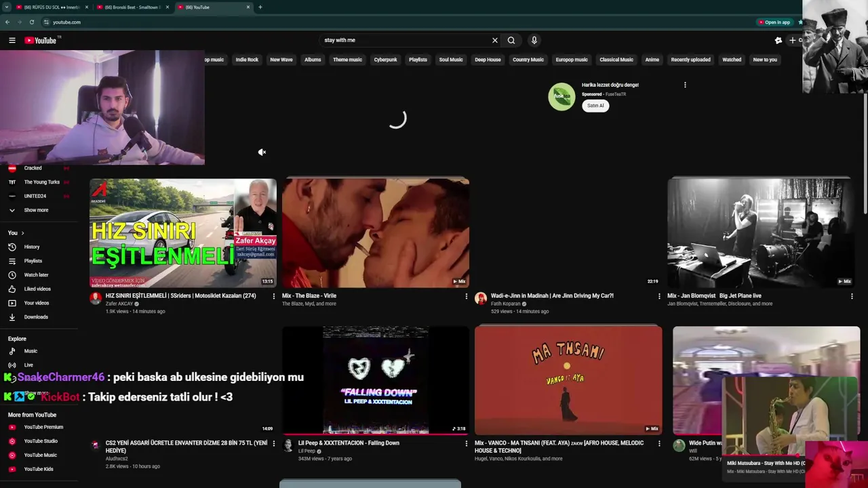The width and height of the screenshot is (868, 488).
Task: Open Jan Blomqvist Big Jet Plane thumbnail
Action: tap(760, 232)
